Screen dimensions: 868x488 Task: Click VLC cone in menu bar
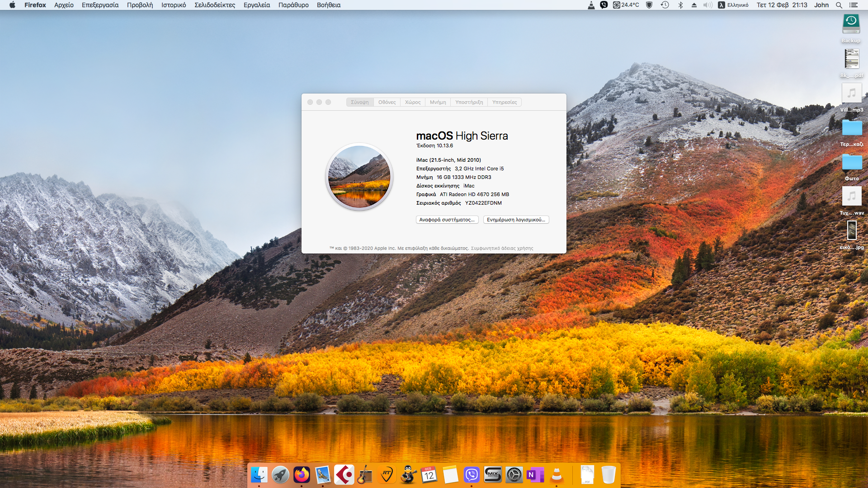[x=591, y=5]
